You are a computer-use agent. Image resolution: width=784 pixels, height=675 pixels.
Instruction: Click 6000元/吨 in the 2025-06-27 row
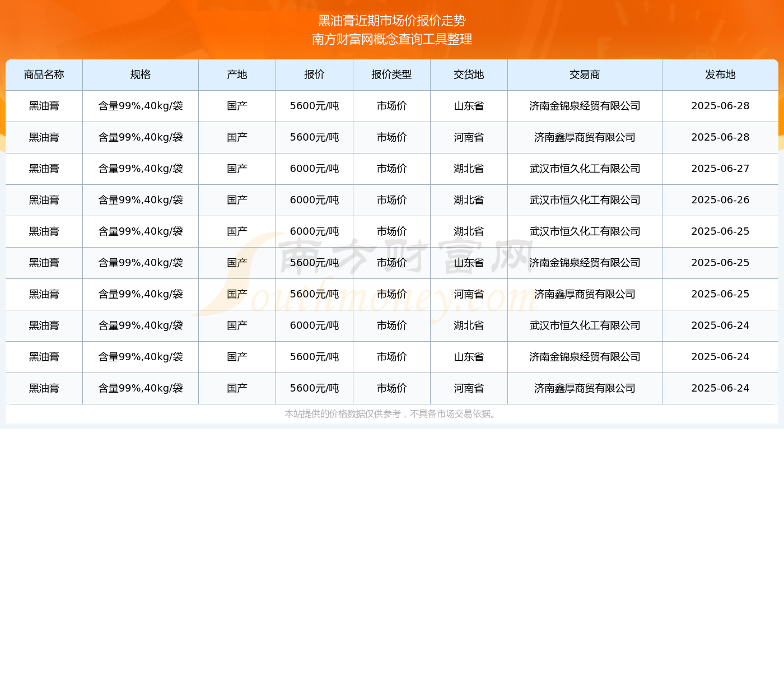pyautogui.click(x=315, y=169)
